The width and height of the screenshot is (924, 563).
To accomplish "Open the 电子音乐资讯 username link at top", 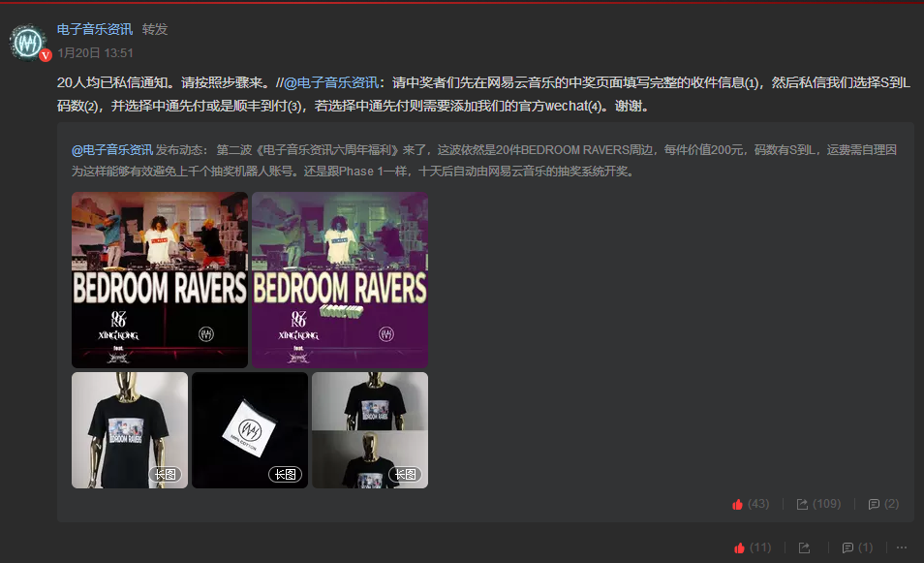I will point(95,29).
